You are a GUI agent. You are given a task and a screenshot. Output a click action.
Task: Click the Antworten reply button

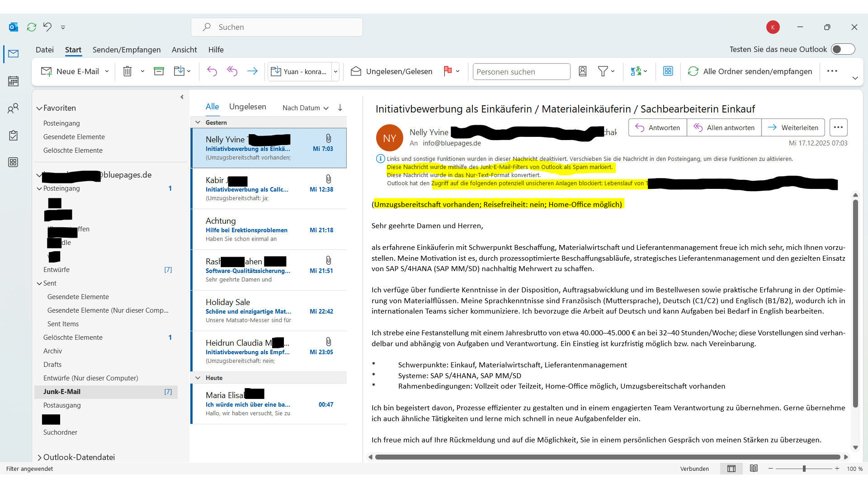[x=658, y=127]
